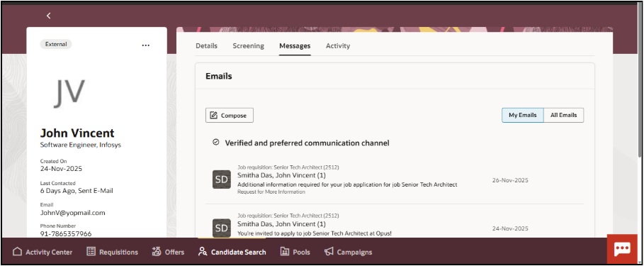Image resolution: width=644 pixels, height=266 pixels.
Task: Click the SD avatar on the 26-Nov-2025 email
Action: 221,179
